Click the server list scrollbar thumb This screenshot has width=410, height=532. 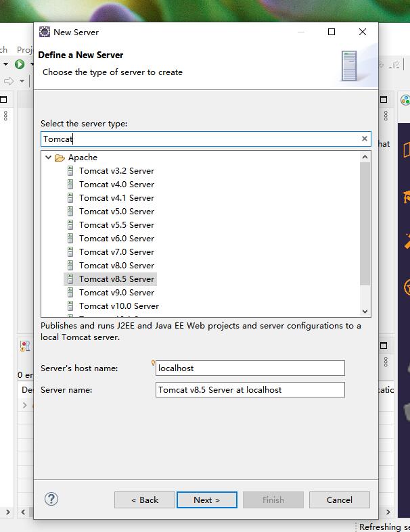(365, 224)
